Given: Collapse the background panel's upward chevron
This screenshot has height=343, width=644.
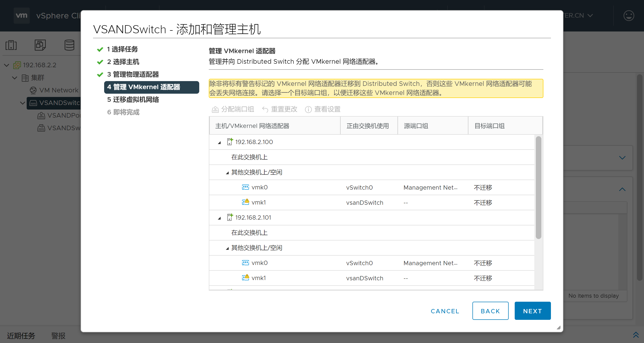Looking at the screenshot, I should [622, 189].
